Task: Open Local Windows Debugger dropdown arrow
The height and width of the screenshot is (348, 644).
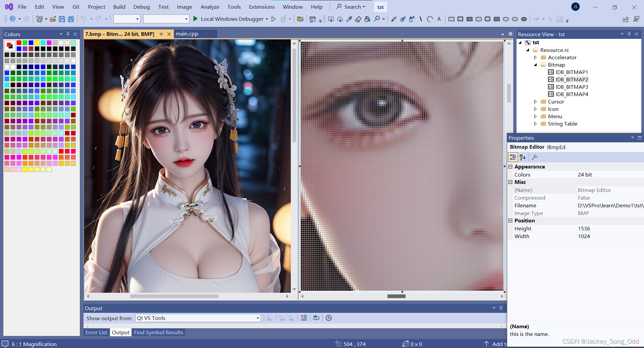Action: 267,19
